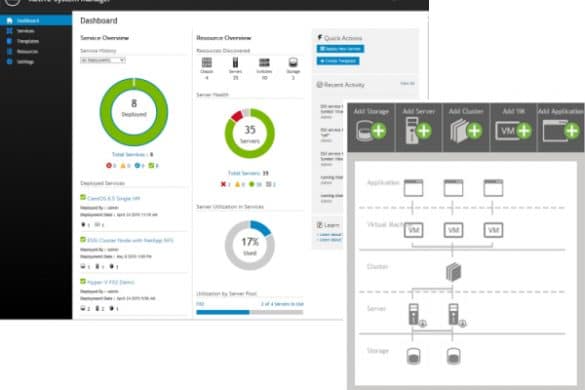The width and height of the screenshot is (585, 390).
Task: Open the Dashboard item in the sidebar
Action: 36,20
